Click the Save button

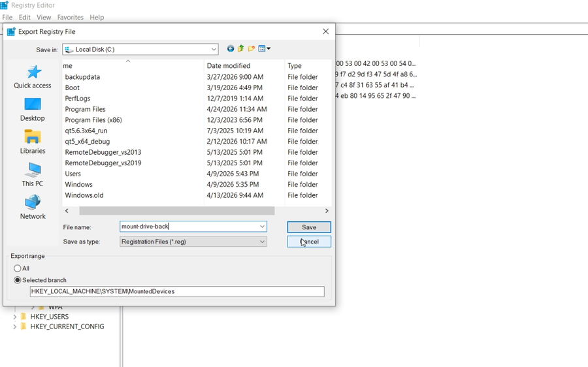click(x=309, y=227)
